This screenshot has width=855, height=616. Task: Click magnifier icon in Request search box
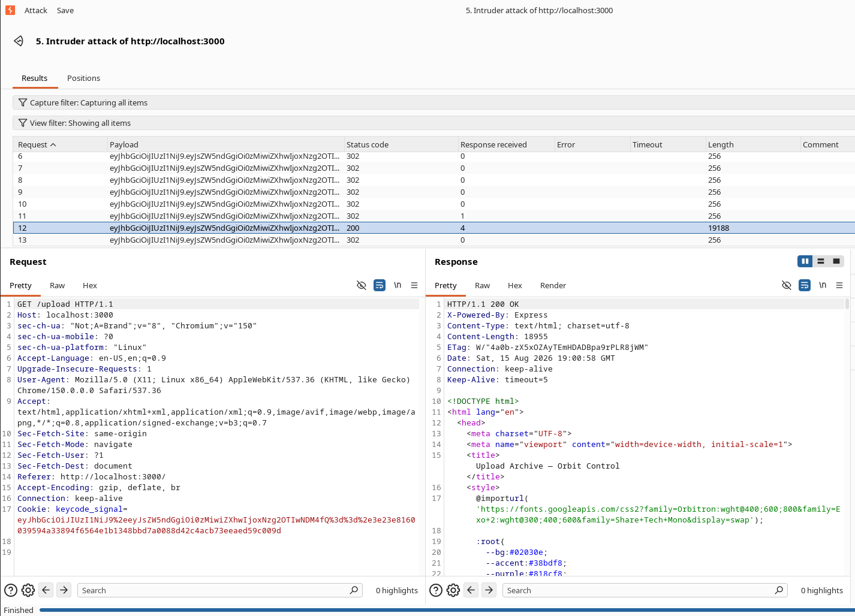coord(354,590)
